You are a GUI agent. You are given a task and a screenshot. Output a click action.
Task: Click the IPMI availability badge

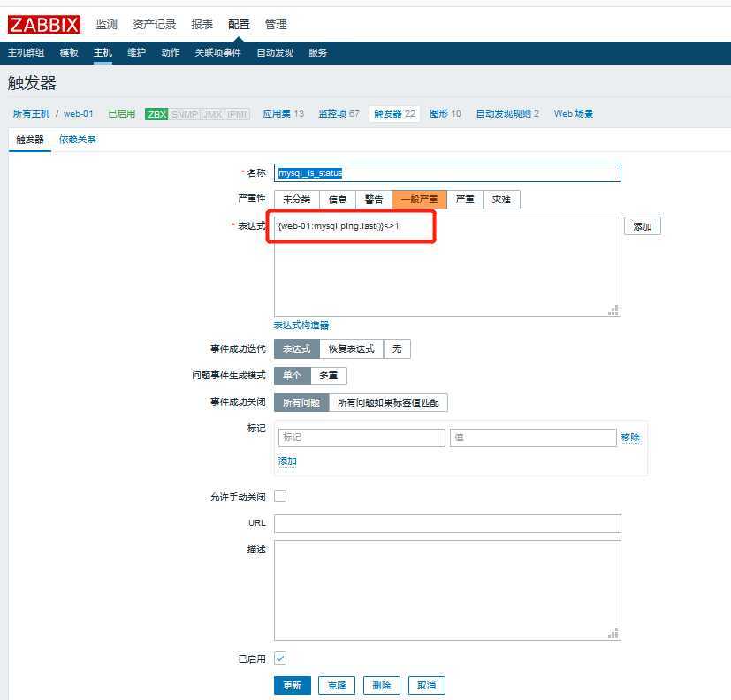[x=237, y=114]
